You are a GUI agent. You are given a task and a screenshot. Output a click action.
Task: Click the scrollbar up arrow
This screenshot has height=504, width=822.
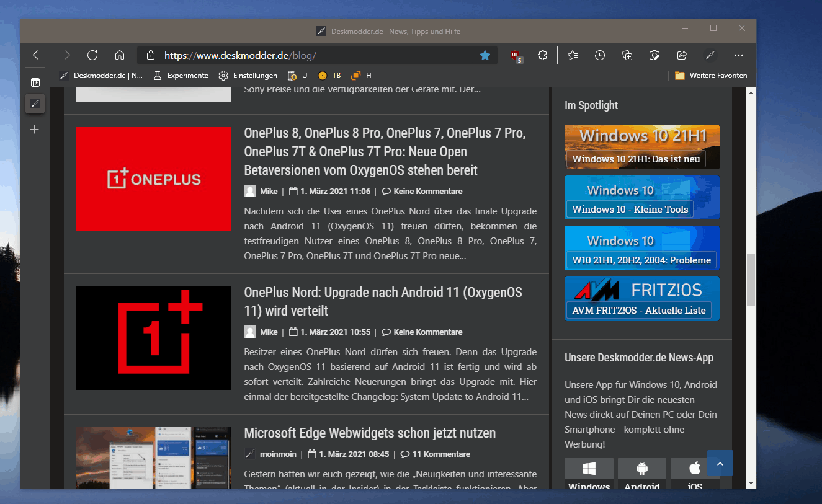(x=751, y=93)
